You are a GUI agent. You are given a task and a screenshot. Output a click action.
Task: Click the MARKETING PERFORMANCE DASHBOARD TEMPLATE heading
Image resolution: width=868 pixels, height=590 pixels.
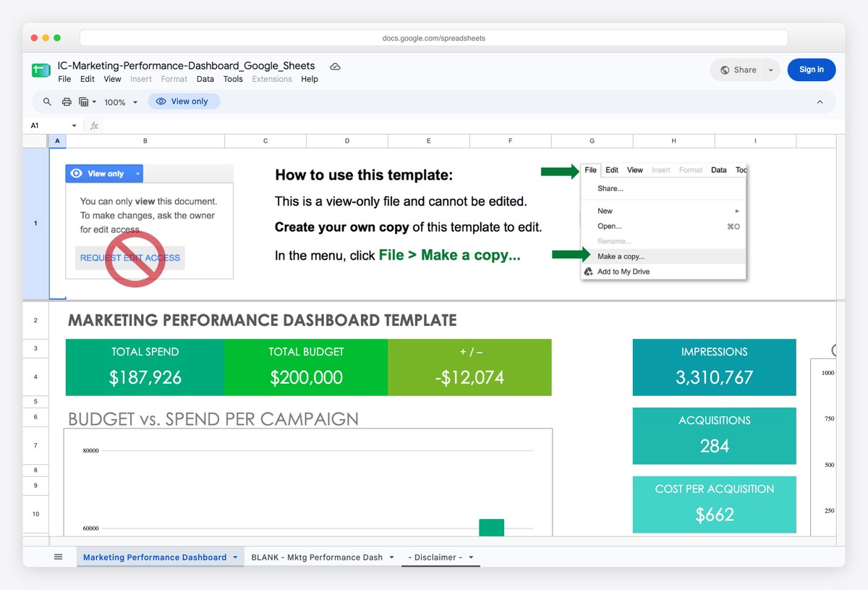[x=262, y=320]
